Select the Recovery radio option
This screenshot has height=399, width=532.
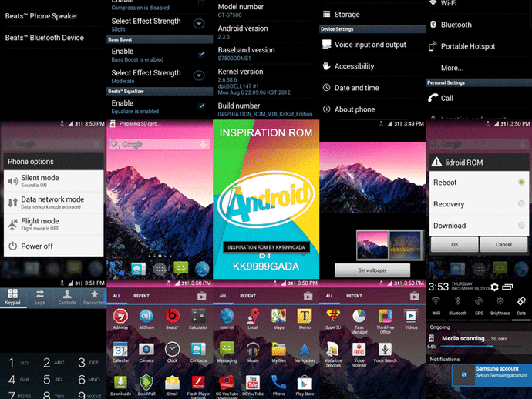[x=521, y=204]
